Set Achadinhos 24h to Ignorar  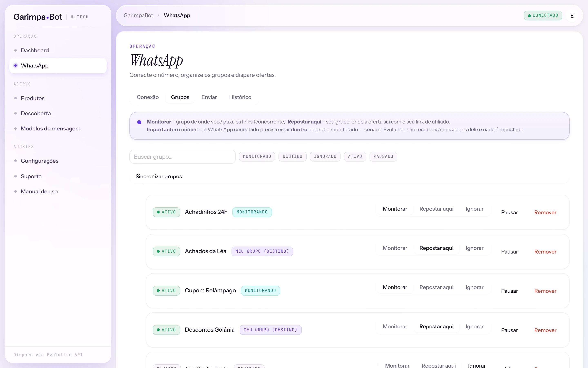474,209
